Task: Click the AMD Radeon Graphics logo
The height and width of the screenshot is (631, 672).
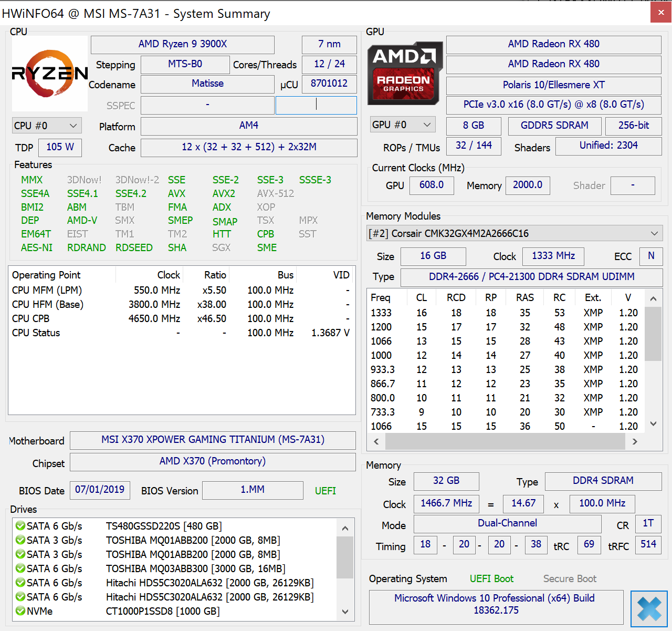Action: [405, 74]
